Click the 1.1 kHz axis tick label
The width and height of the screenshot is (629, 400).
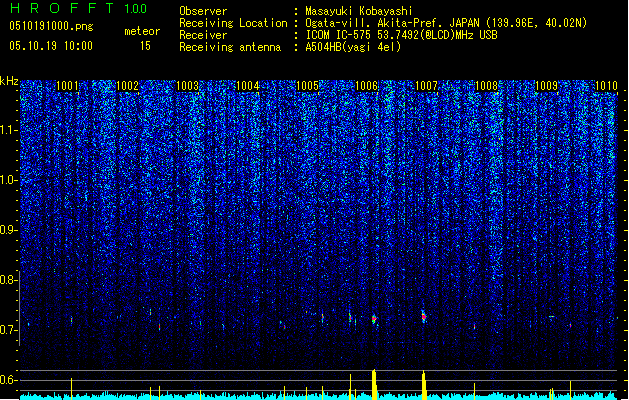click(9, 130)
